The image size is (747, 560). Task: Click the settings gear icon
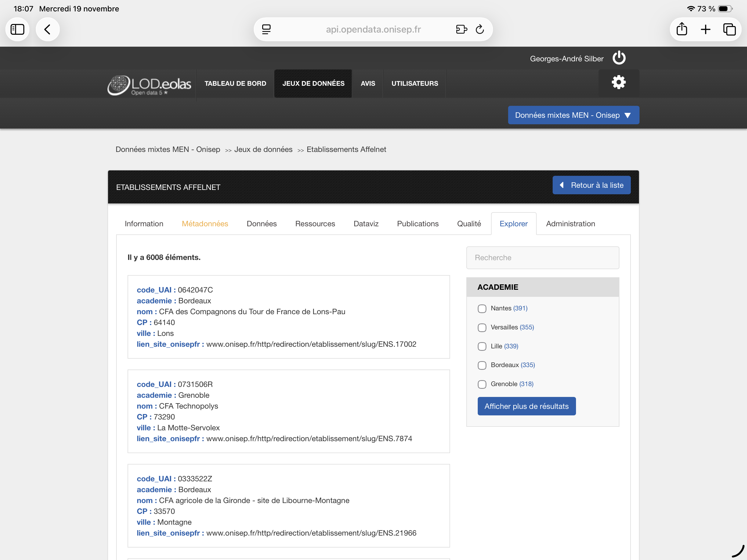tap(618, 83)
